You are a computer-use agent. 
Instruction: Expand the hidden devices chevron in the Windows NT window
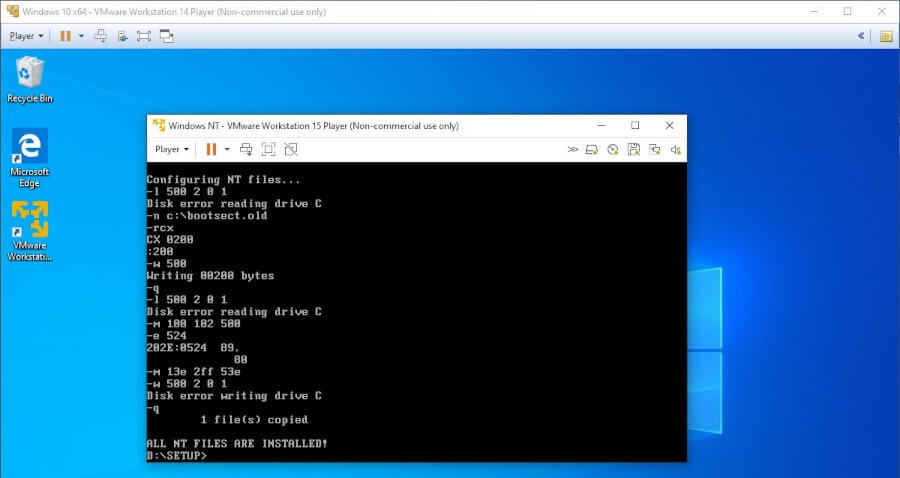572,149
